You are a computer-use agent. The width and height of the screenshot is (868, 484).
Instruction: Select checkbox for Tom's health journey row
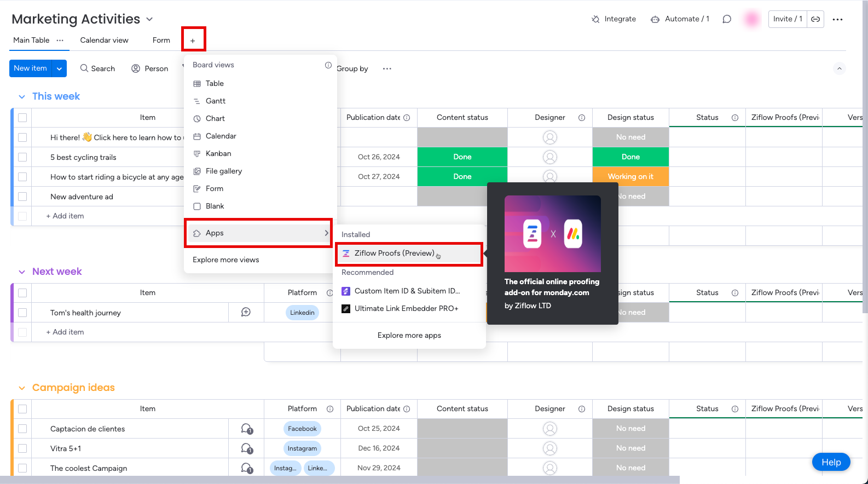pyautogui.click(x=22, y=313)
